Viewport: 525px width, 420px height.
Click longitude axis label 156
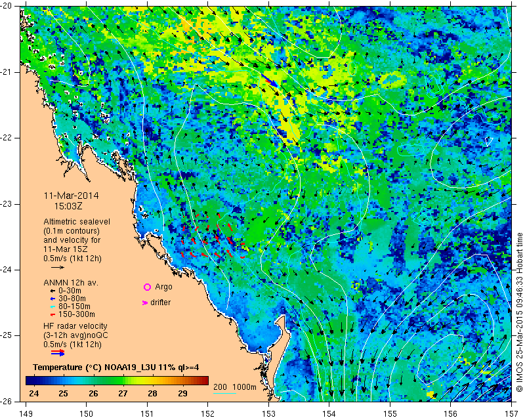click(x=451, y=414)
